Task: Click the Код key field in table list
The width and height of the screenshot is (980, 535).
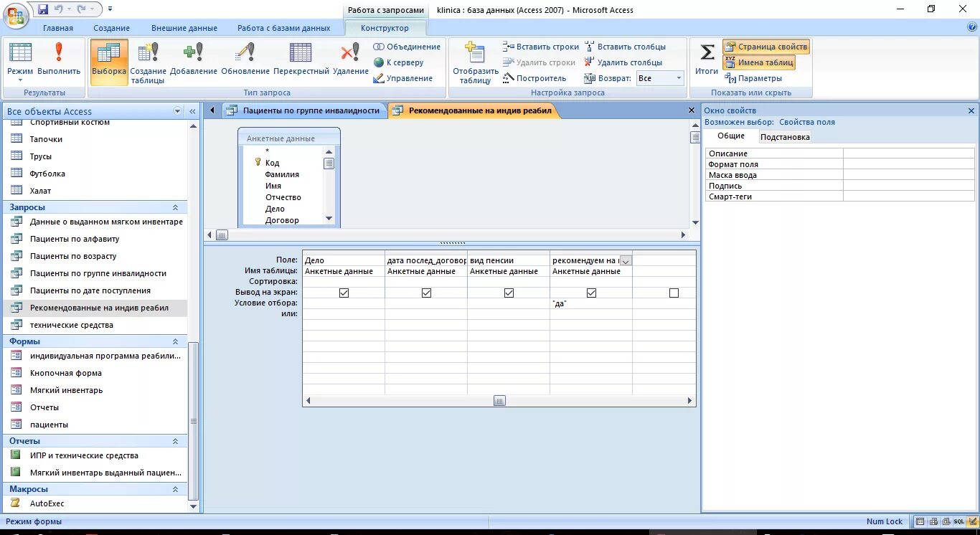Action: pos(272,163)
